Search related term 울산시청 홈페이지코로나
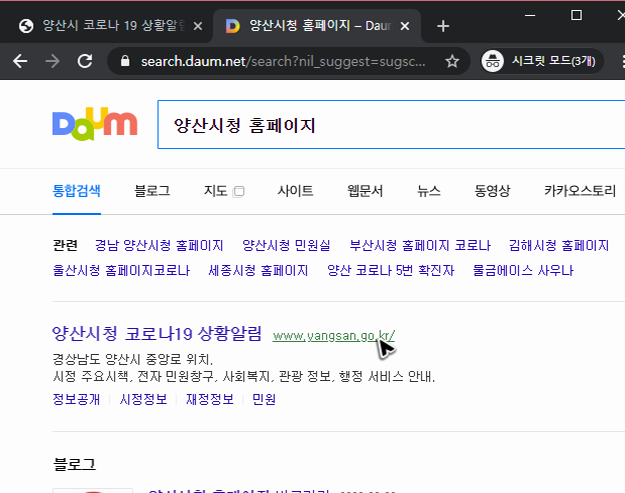Image resolution: width=625 pixels, height=493 pixels. point(121,271)
